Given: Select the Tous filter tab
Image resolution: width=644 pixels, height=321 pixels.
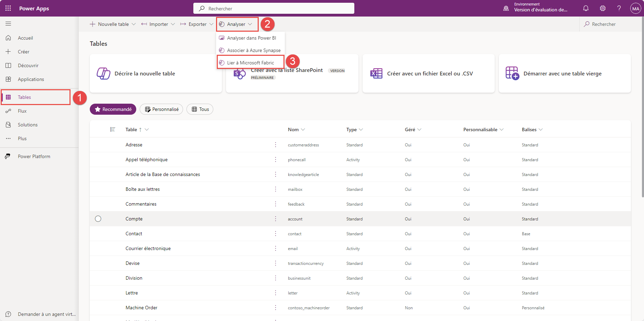Looking at the screenshot, I should (200, 109).
